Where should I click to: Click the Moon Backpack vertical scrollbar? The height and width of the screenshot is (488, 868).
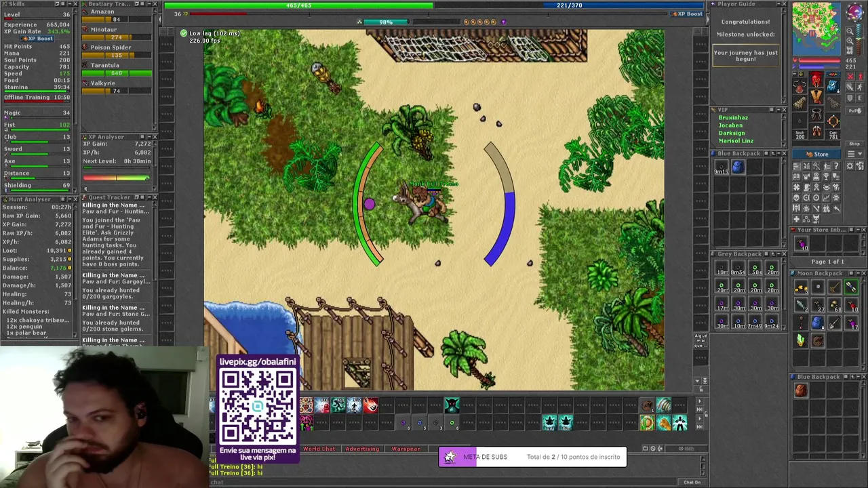pos(863,324)
